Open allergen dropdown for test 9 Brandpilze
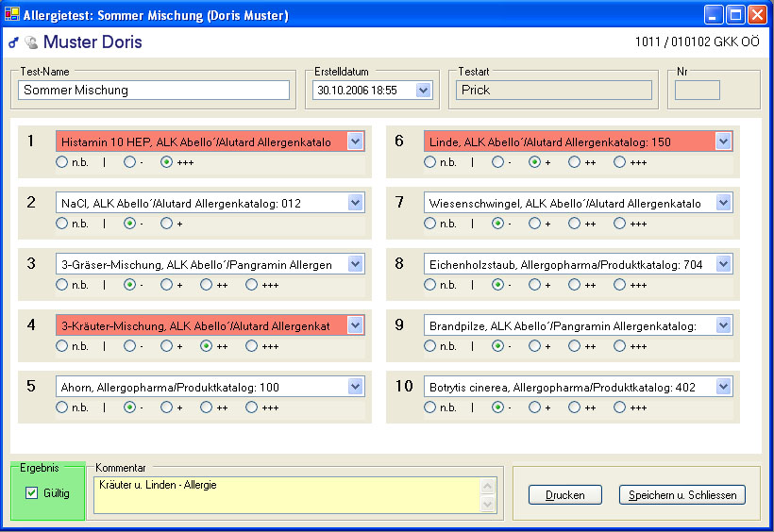 (724, 325)
